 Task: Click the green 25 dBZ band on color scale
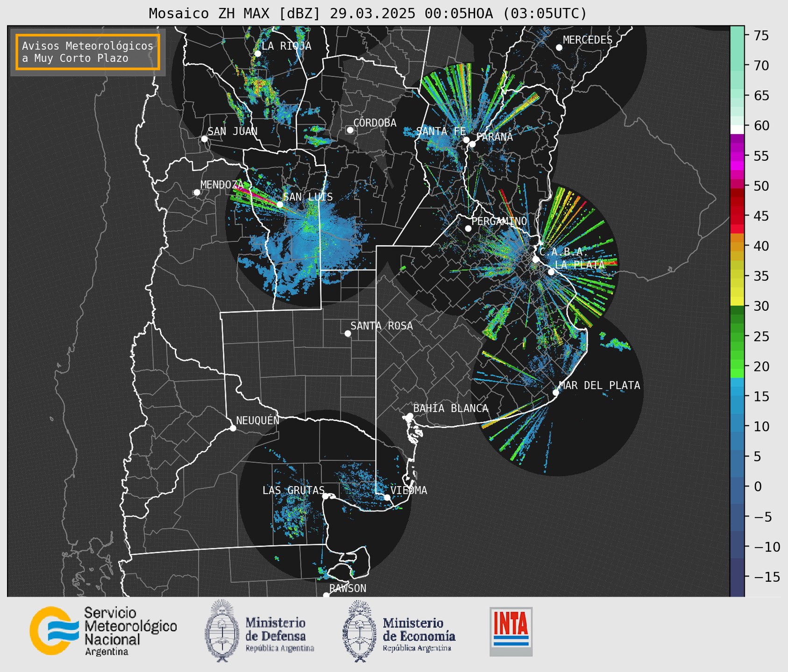pyautogui.click(x=737, y=336)
